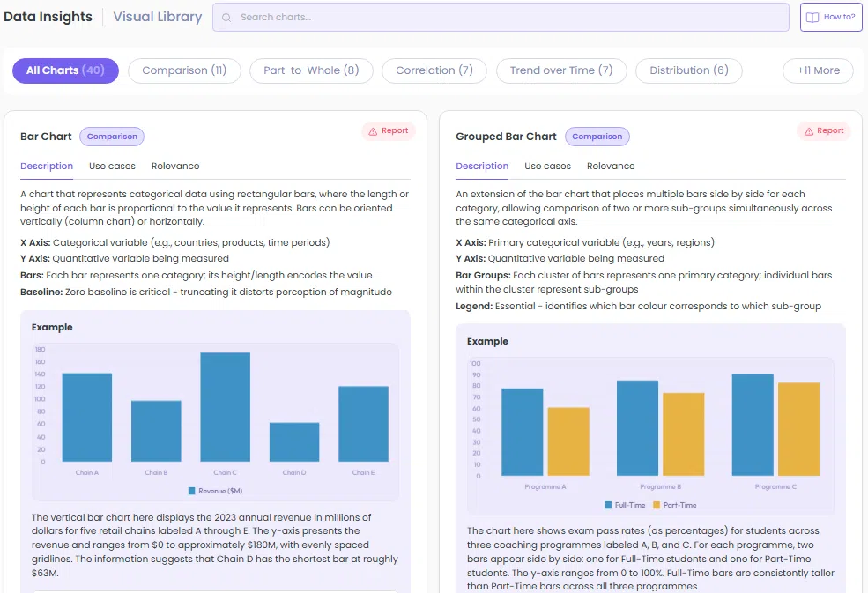Filter by Trend over Time (7)

pos(561,70)
